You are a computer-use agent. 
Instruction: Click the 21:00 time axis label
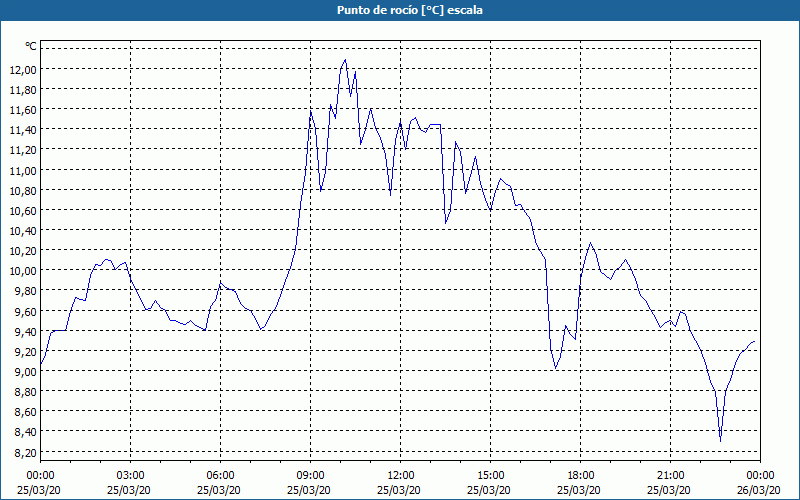coord(670,476)
